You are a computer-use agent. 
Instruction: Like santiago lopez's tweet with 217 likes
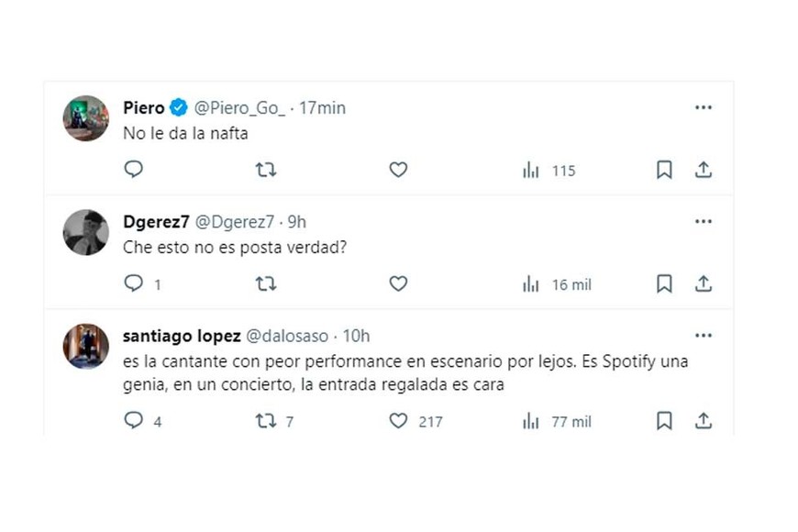[x=398, y=421]
